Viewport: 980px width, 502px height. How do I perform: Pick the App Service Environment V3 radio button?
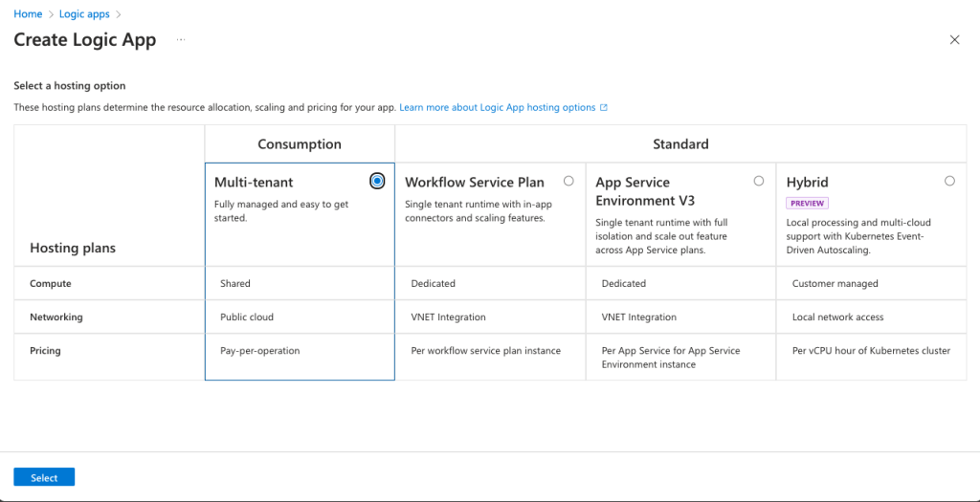click(x=759, y=181)
